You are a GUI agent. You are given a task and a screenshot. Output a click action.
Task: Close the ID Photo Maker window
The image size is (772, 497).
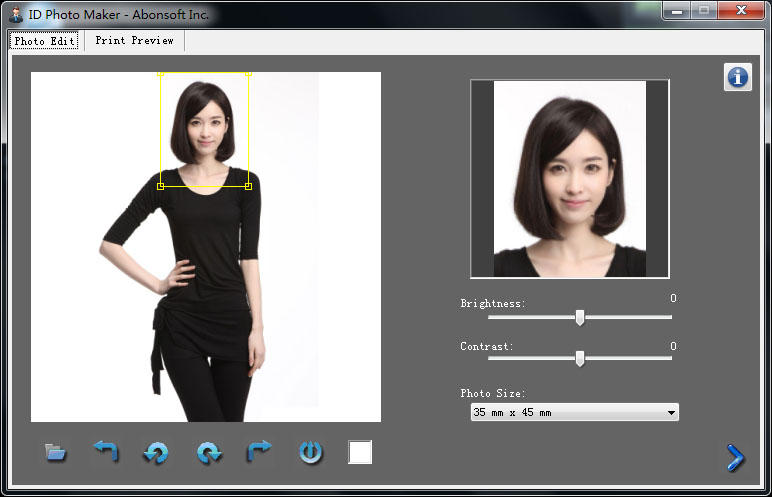click(741, 10)
